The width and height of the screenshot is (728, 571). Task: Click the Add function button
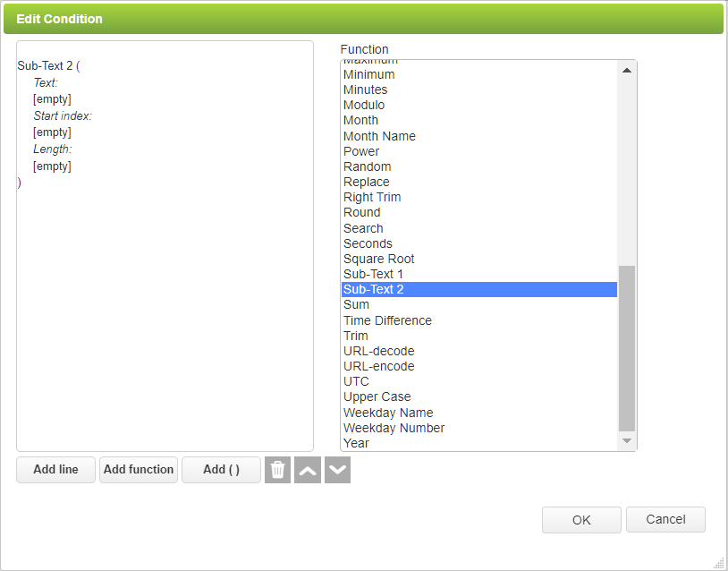(x=139, y=470)
